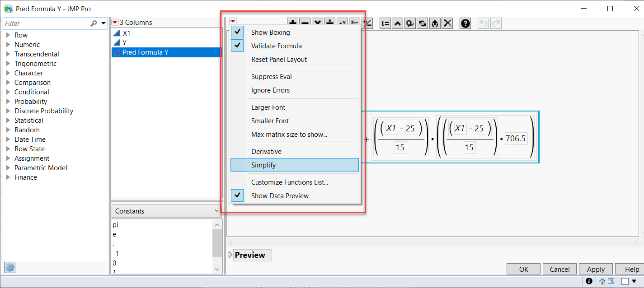The width and height of the screenshot is (644, 288).
Task: Disable Validate Formula
Action: tap(237, 46)
